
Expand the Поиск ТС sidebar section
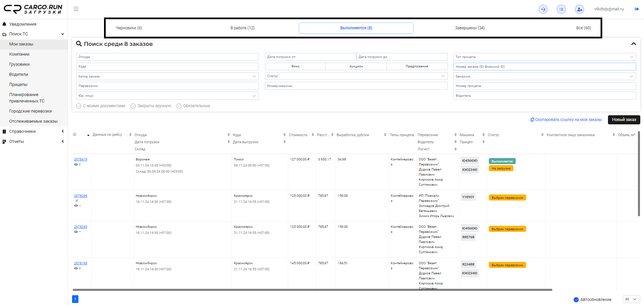(34, 34)
